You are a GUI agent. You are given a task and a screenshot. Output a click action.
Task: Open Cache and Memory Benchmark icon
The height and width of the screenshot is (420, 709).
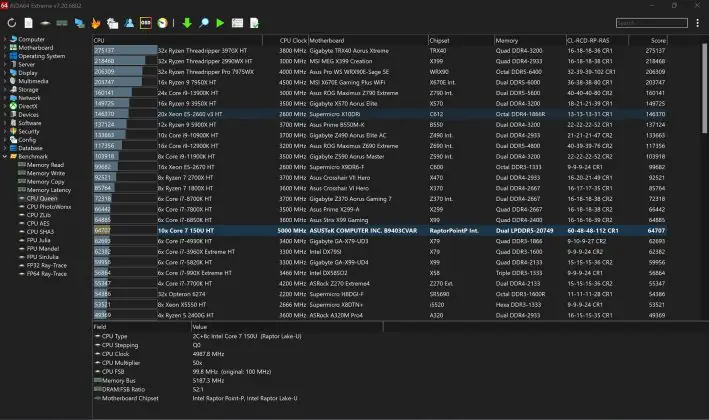[x=62, y=23]
